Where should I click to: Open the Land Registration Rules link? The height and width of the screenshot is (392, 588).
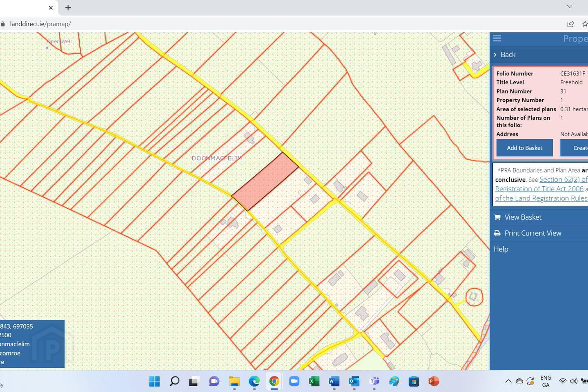coord(541,198)
